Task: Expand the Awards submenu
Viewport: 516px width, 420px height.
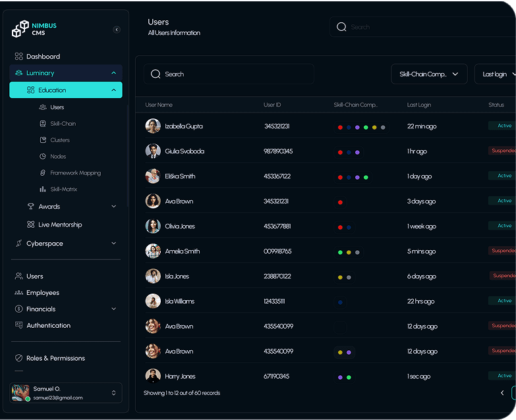Action: (x=113, y=207)
